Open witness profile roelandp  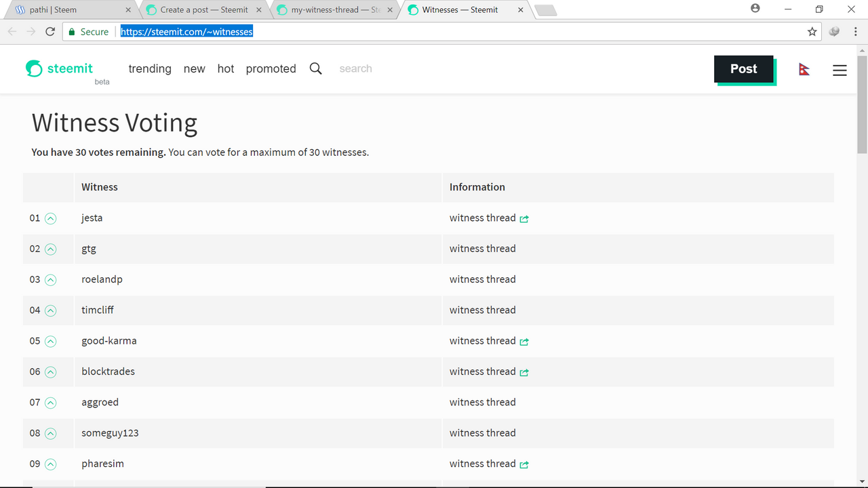coord(102,279)
